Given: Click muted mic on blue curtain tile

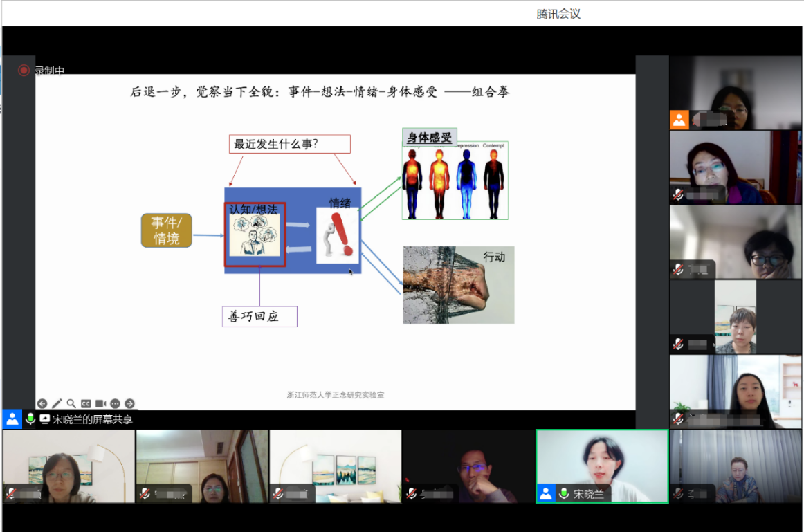Looking at the screenshot, I should pyautogui.click(x=678, y=419).
